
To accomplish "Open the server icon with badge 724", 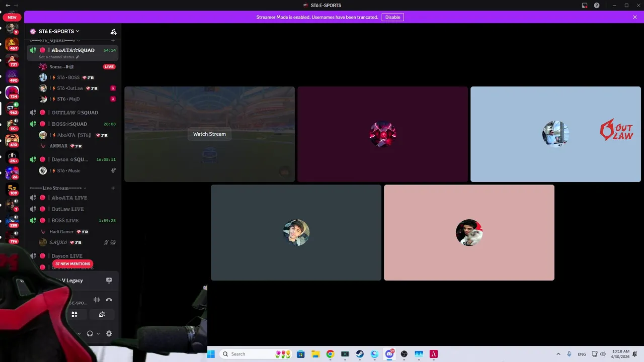I will coord(12,93).
